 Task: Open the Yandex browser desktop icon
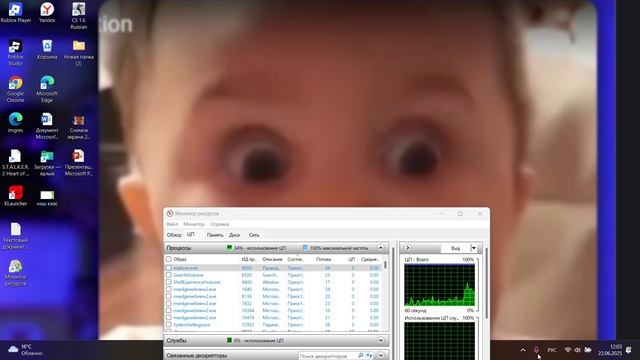(x=47, y=12)
